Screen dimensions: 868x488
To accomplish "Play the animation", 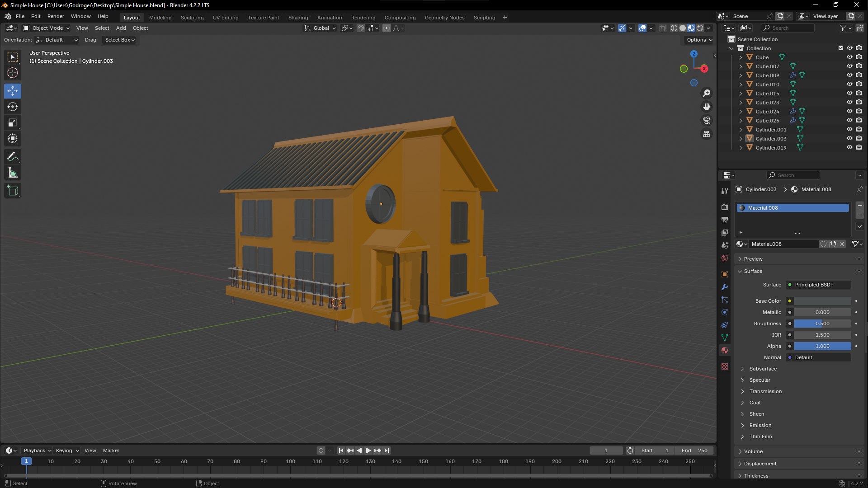I will pyautogui.click(x=368, y=450).
